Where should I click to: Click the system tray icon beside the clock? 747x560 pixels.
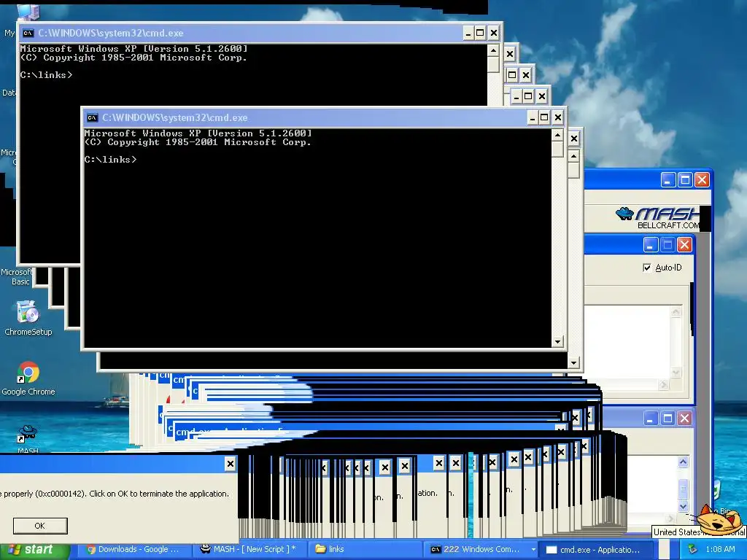[x=692, y=550]
